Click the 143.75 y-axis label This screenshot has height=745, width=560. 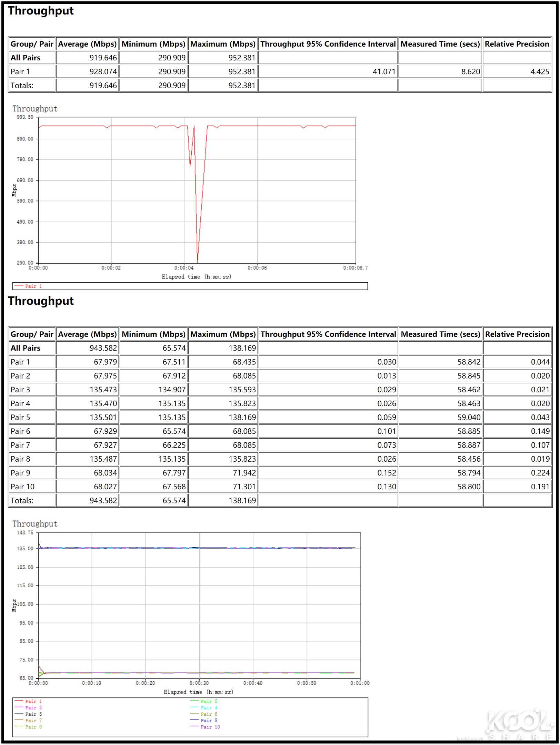click(x=25, y=532)
